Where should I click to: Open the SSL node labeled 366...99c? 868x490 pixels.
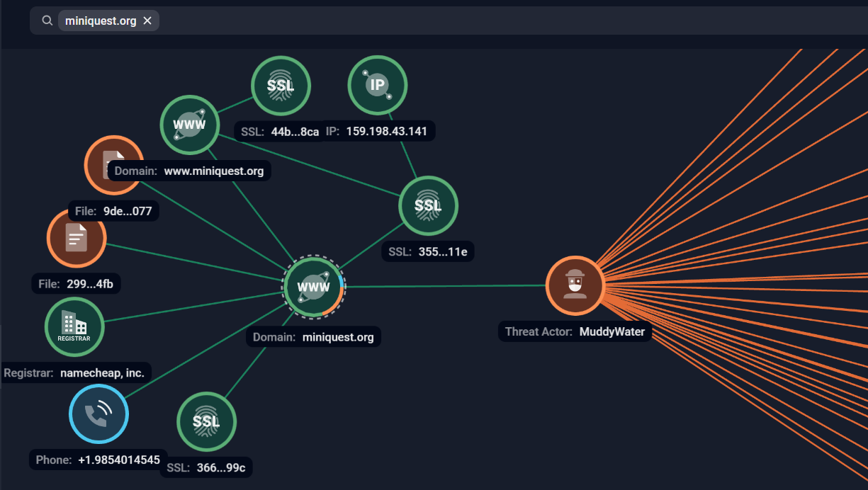[x=206, y=421]
